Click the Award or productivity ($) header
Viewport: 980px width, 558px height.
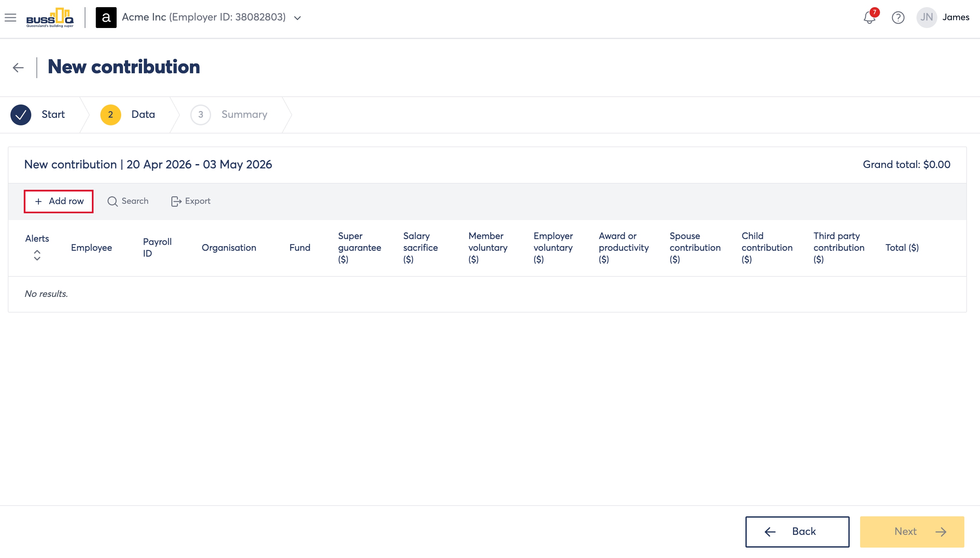click(624, 247)
